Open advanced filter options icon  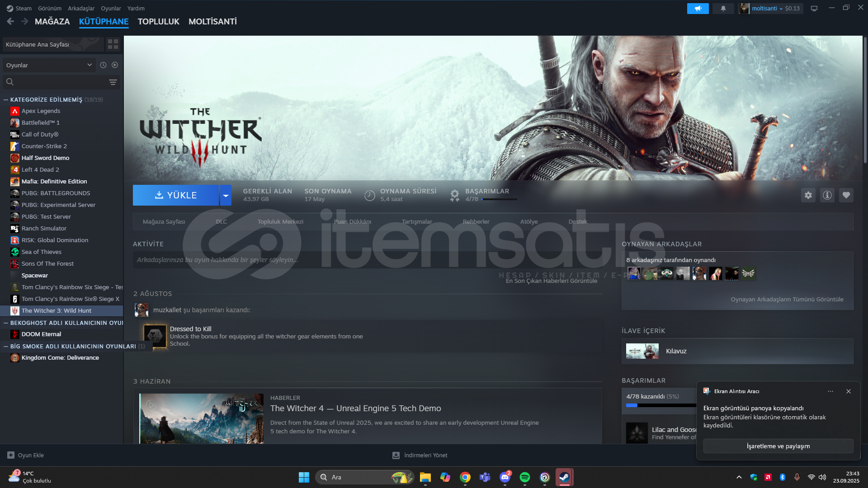[x=113, y=82]
